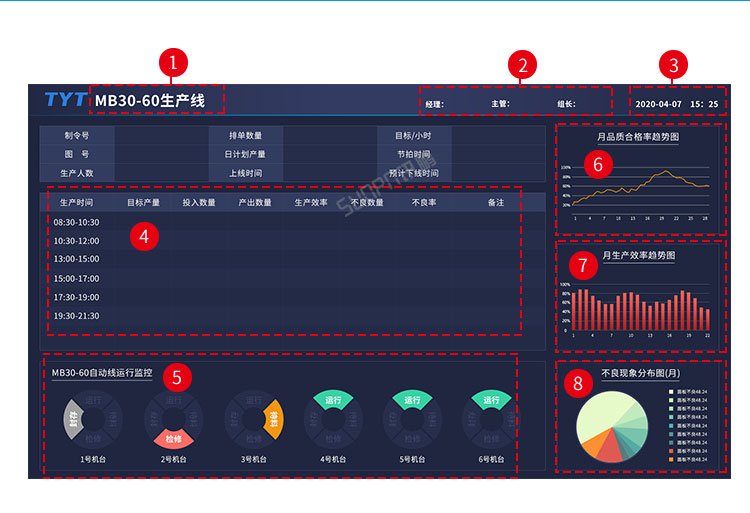Click the red number 8 annotation marker
Image resolution: width=750 pixels, height=513 pixels.
point(577,383)
